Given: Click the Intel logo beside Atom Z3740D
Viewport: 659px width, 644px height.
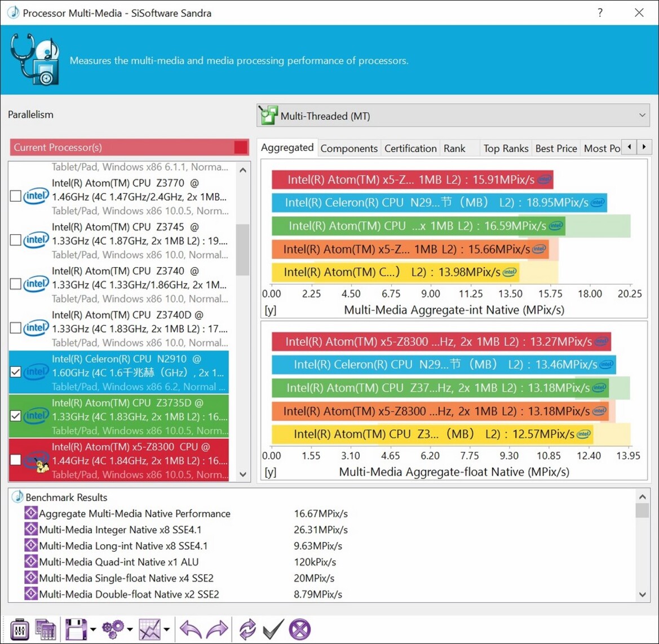Looking at the screenshot, I should [x=36, y=328].
